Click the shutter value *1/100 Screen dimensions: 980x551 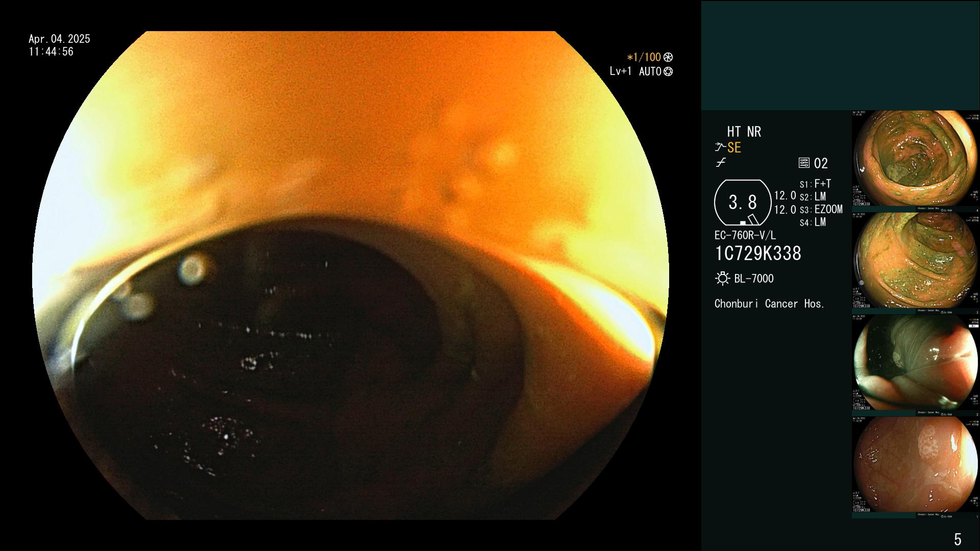(x=644, y=58)
